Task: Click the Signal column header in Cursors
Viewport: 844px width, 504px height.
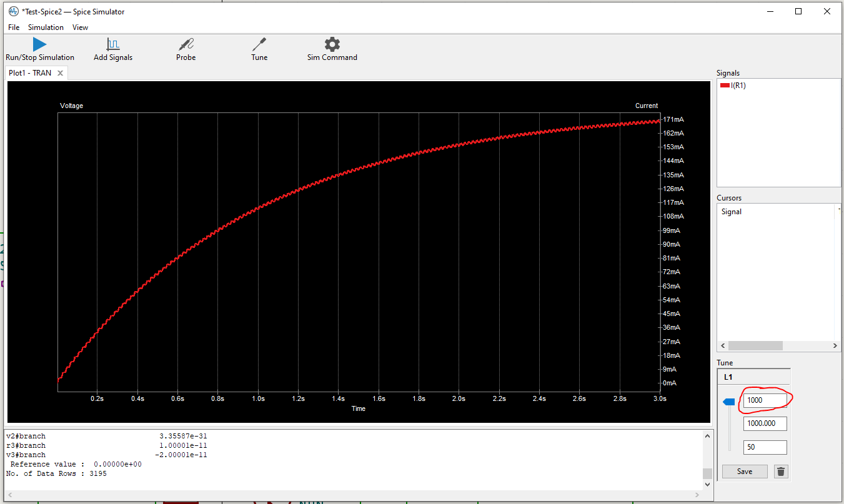Action: coord(732,212)
